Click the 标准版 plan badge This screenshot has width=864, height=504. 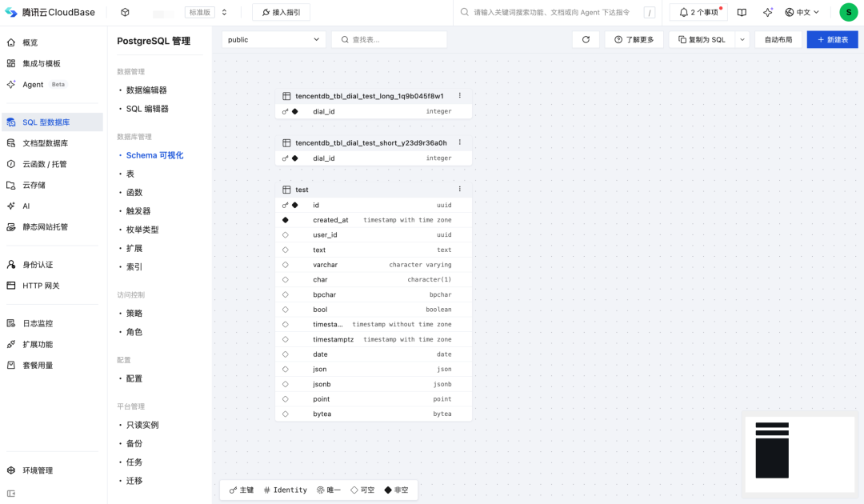coord(199,12)
